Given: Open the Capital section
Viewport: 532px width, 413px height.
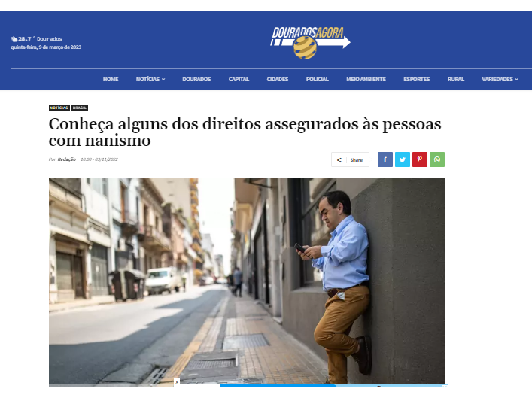Looking at the screenshot, I should pos(239,79).
